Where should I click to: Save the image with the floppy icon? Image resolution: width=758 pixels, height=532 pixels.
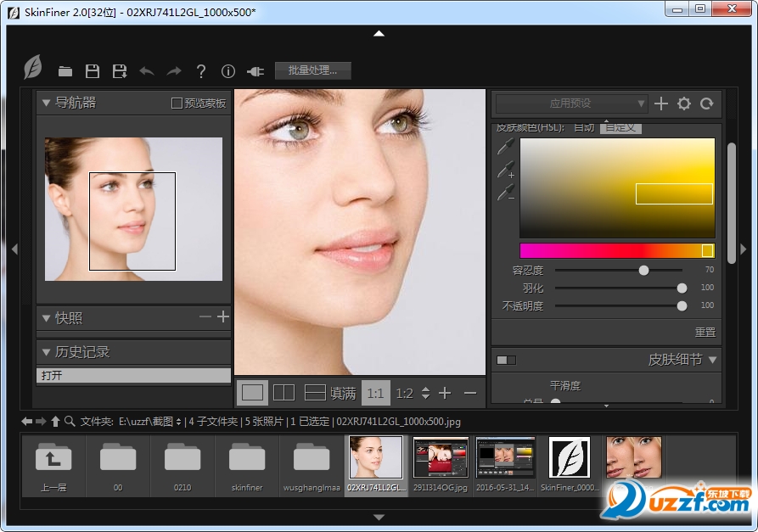[93, 71]
